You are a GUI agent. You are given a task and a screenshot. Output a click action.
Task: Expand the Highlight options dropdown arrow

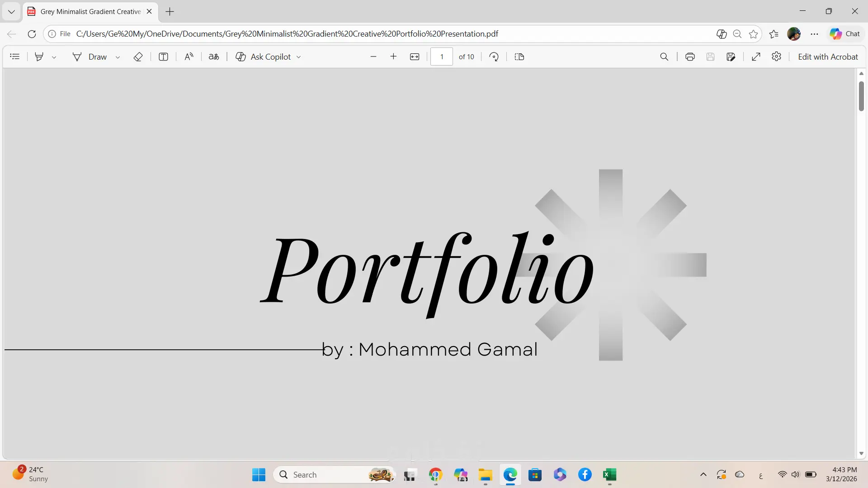[x=54, y=57]
